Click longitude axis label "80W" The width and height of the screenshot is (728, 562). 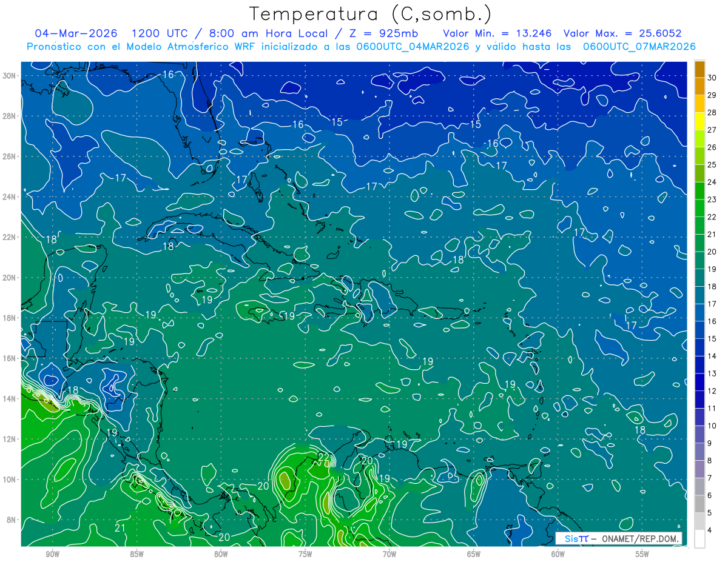click(x=221, y=554)
